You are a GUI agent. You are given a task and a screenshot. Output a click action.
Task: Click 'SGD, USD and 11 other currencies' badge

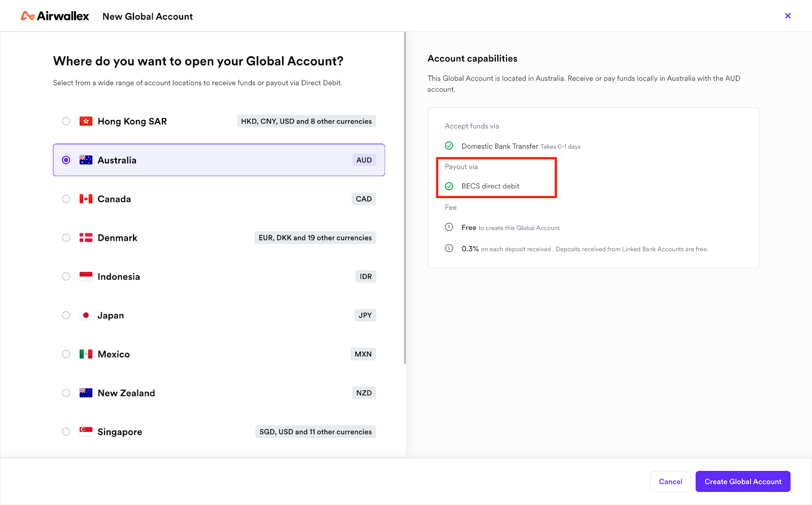coord(316,431)
